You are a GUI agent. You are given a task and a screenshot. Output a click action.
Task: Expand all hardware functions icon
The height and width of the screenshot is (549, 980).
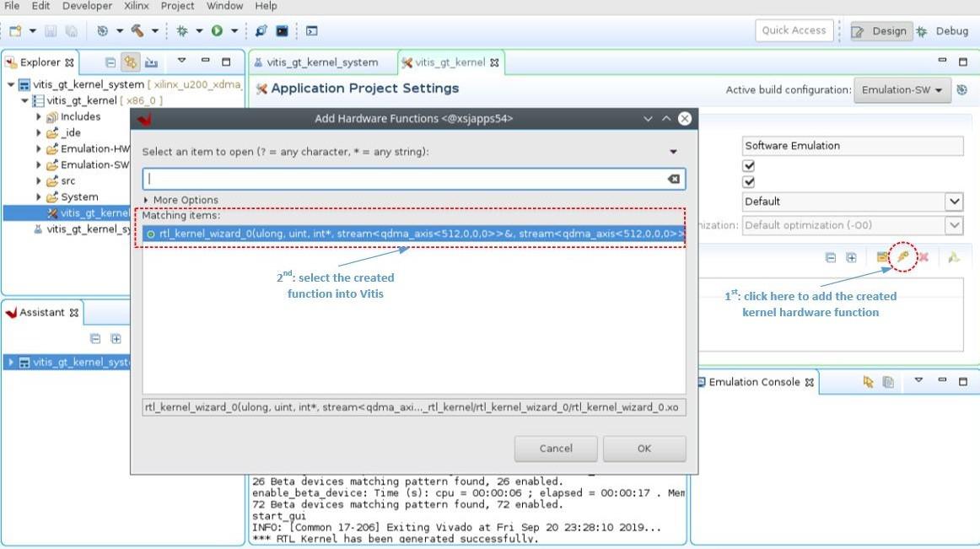pos(851,257)
